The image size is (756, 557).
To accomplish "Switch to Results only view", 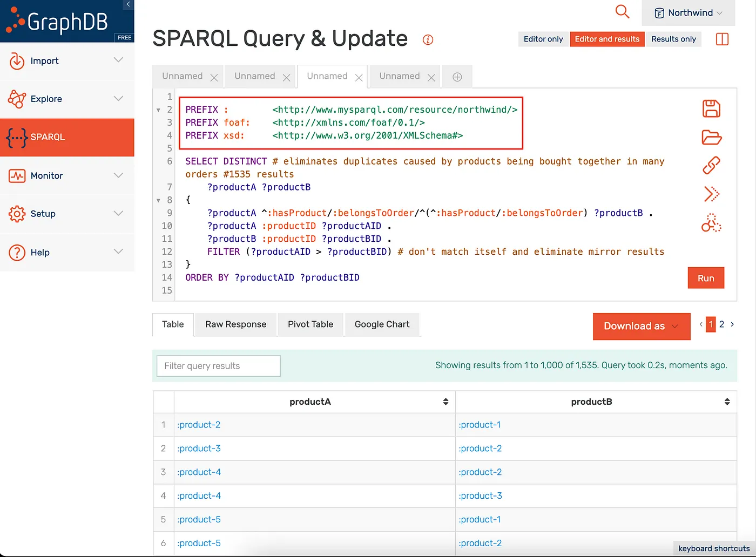I will click(673, 39).
